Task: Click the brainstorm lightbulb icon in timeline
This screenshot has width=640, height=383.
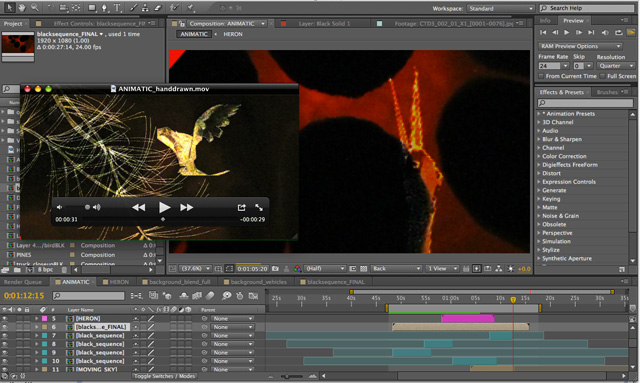Action: (x=227, y=295)
